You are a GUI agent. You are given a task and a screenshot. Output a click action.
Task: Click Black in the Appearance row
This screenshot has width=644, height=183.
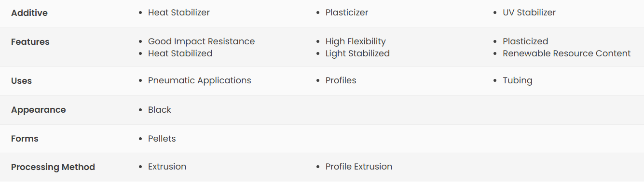coord(160,110)
